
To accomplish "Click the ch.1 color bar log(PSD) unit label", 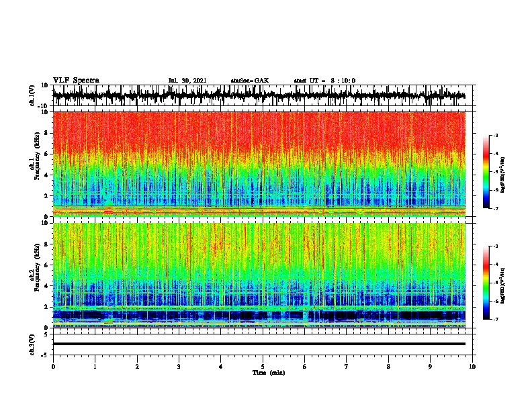I will 503,175.
